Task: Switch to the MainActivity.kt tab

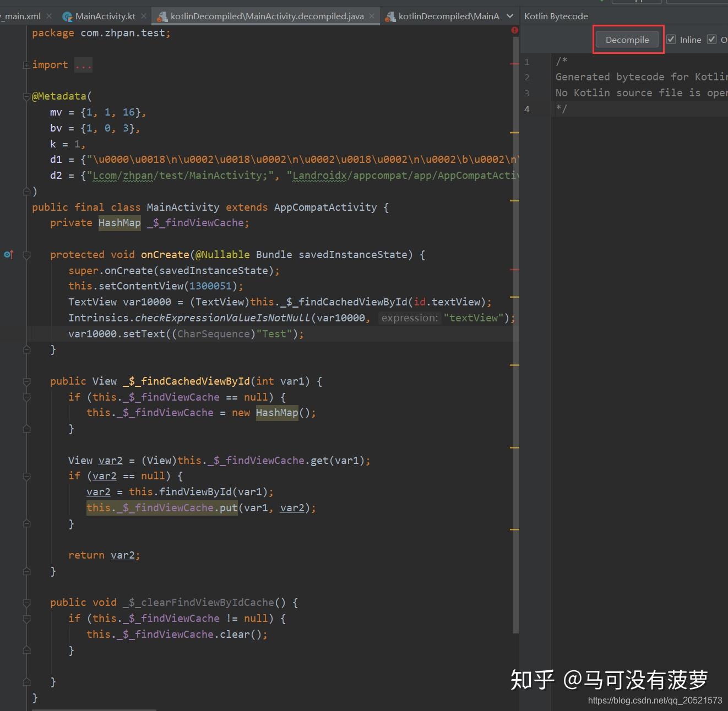Action: point(105,16)
